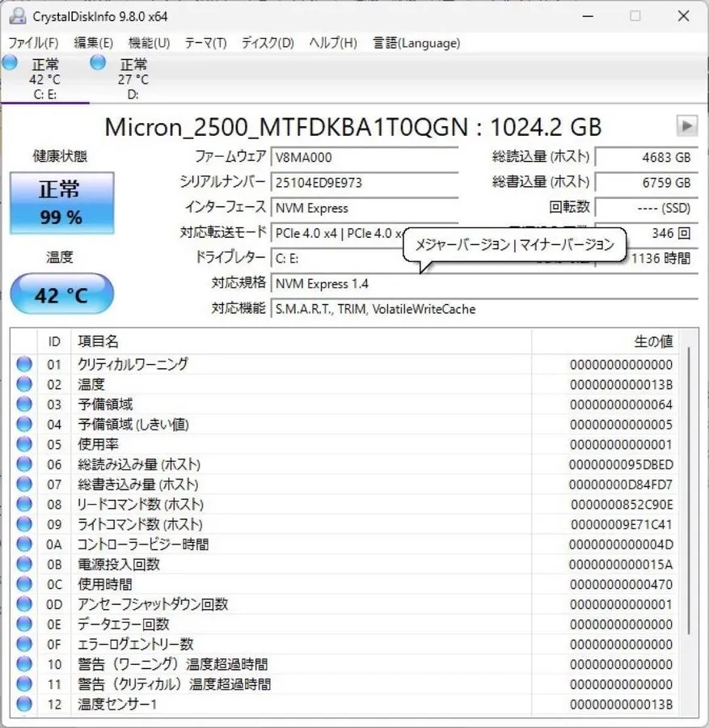Click status orb in row 0E データエラー回数
709x728 pixels.
24,624
